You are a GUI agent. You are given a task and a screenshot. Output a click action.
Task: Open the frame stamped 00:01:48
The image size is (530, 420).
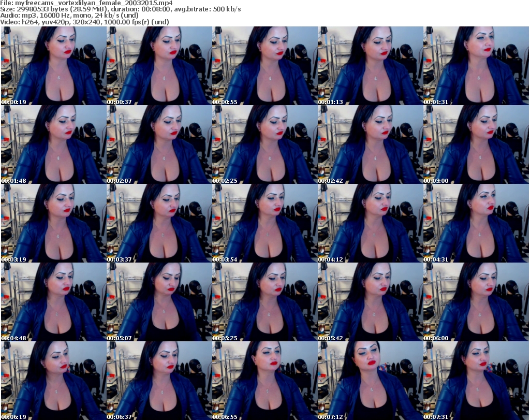[x=53, y=144]
